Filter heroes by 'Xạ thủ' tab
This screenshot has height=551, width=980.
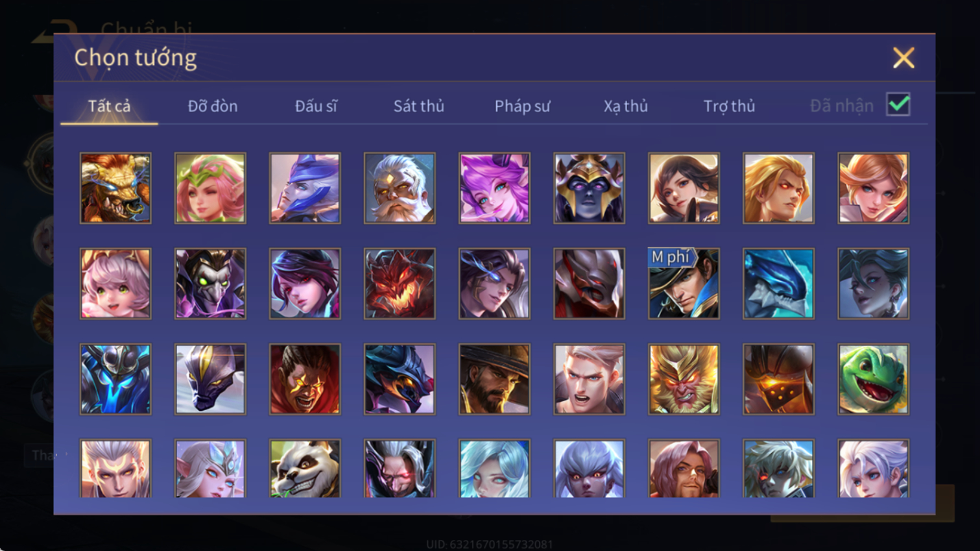[626, 106]
